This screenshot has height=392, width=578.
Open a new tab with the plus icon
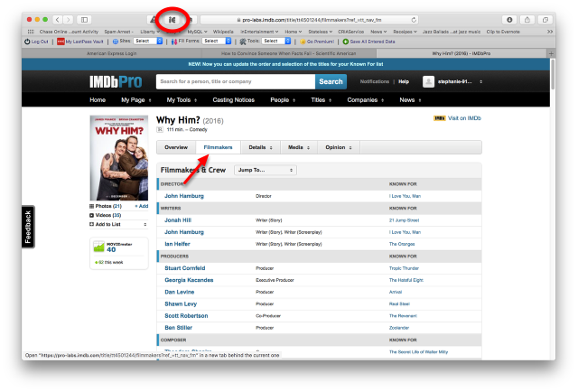(x=551, y=53)
